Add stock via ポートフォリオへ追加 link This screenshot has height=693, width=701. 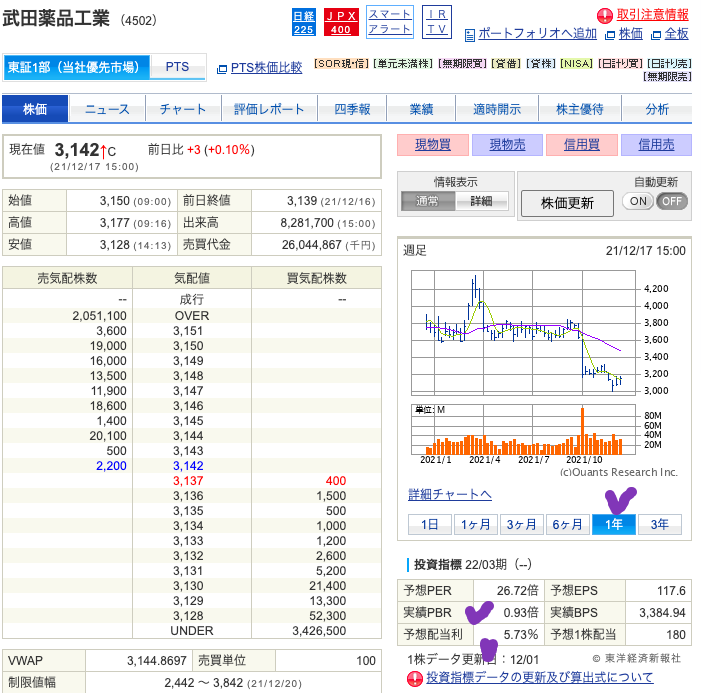tap(537, 34)
